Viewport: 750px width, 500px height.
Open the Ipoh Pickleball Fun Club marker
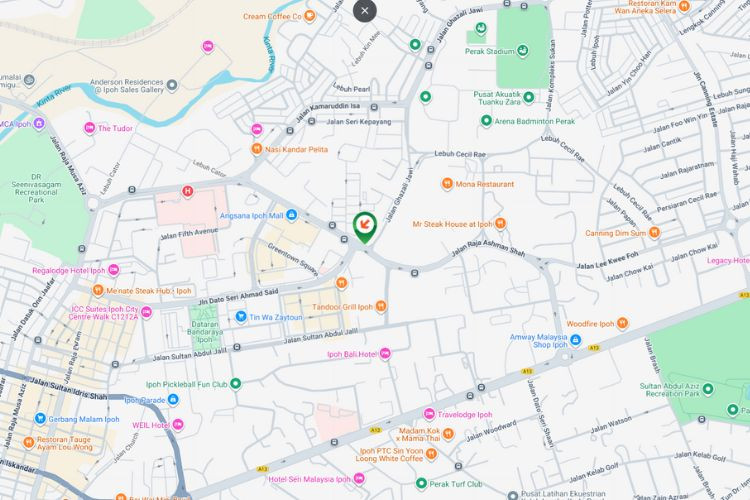[235, 384]
